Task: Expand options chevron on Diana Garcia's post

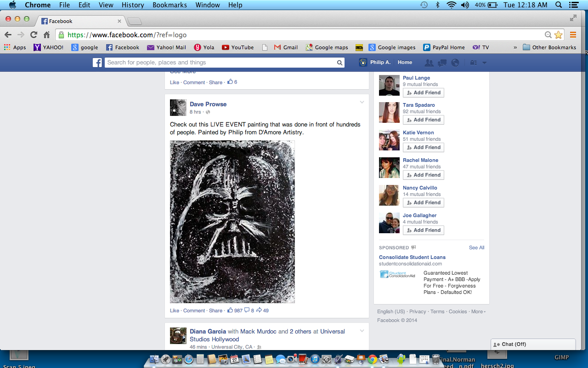Action: pyautogui.click(x=362, y=331)
